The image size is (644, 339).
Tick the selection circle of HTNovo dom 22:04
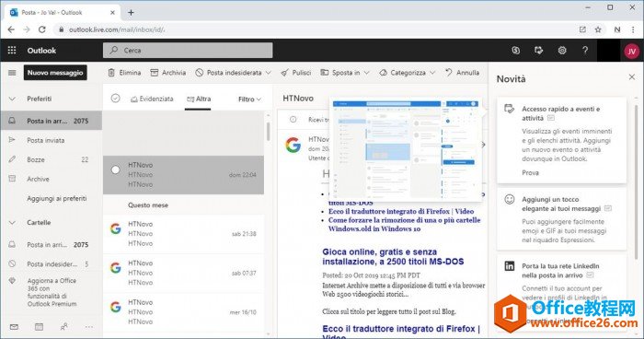click(x=115, y=169)
